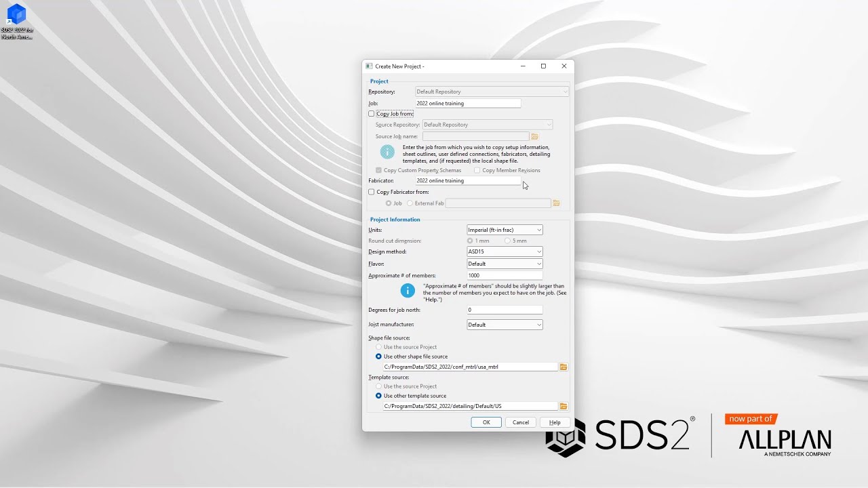Click the Job name input field
The image size is (868, 488).
[x=468, y=104]
